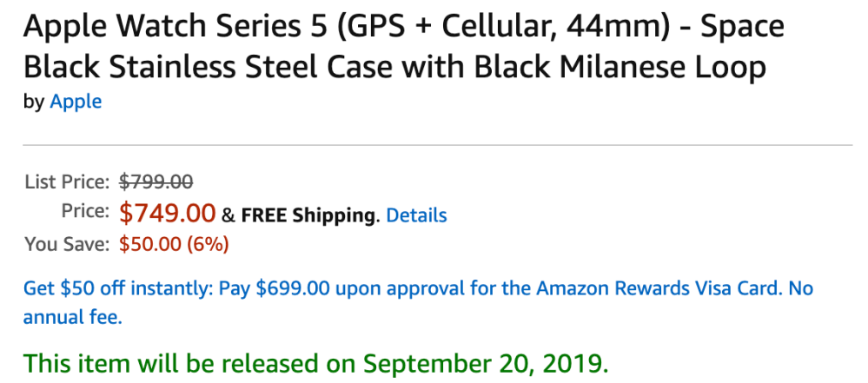Open the shipping Details link

click(x=416, y=215)
